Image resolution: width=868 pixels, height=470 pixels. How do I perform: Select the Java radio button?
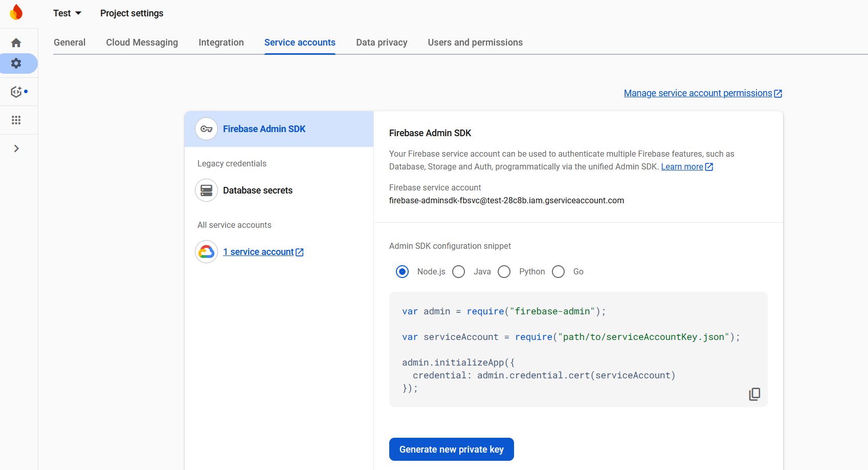(459, 272)
